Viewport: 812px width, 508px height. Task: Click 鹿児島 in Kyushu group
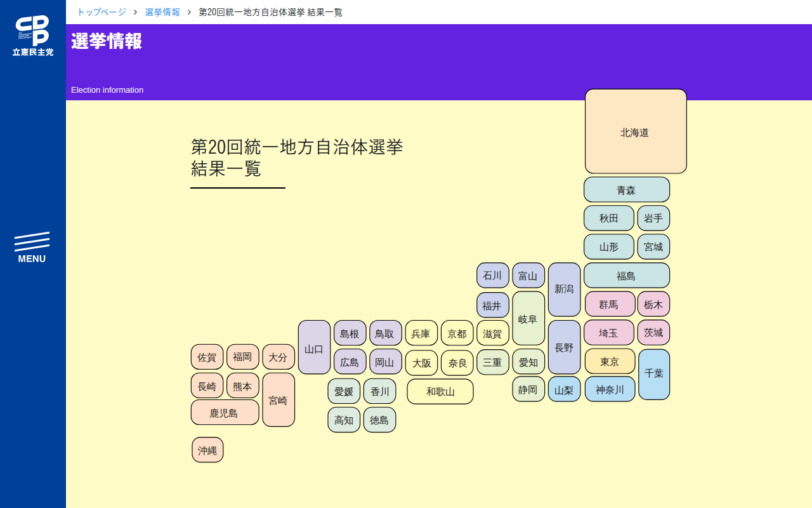point(225,412)
